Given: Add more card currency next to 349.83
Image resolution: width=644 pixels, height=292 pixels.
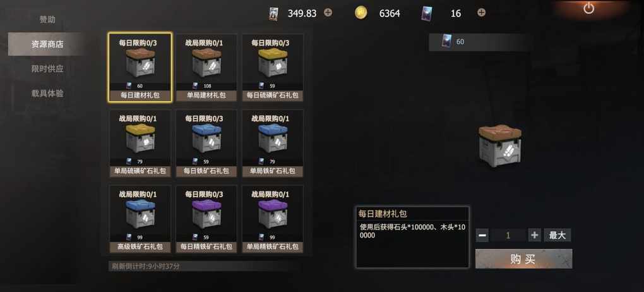Looking at the screenshot, I should (328, 13).
